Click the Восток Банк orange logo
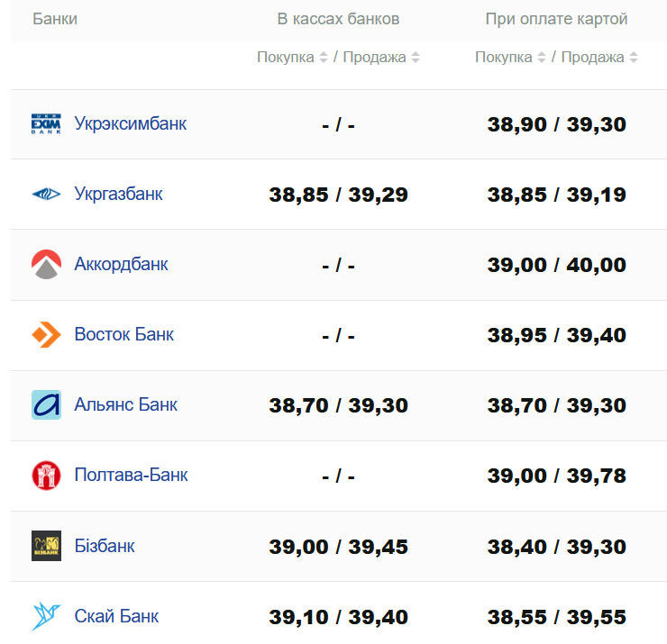Image resolution: width=667 pixels, height=644 pixels. pyautogui.click(x=46, y=335)
